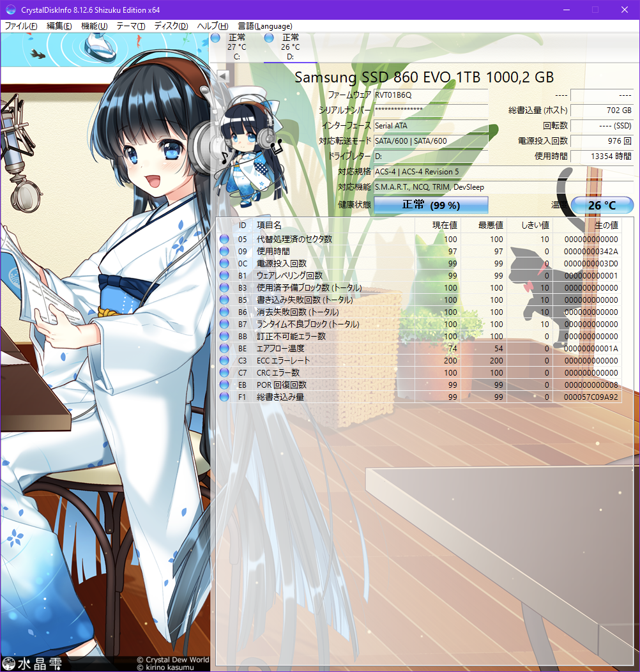Select the ランタイム不良ブロック (トータル) row
640x672 pixels.
pos(419,324)
